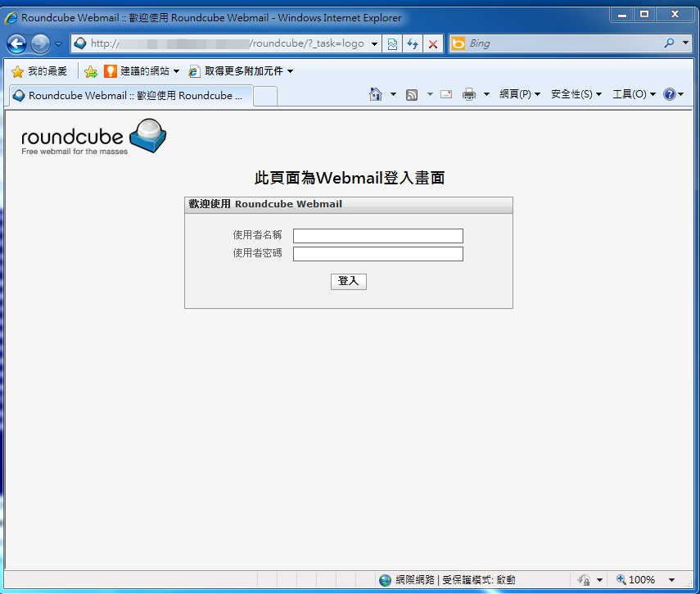Click the RSS feeds icon
Viewport: 700px width, 594px height.
[412, 94]
